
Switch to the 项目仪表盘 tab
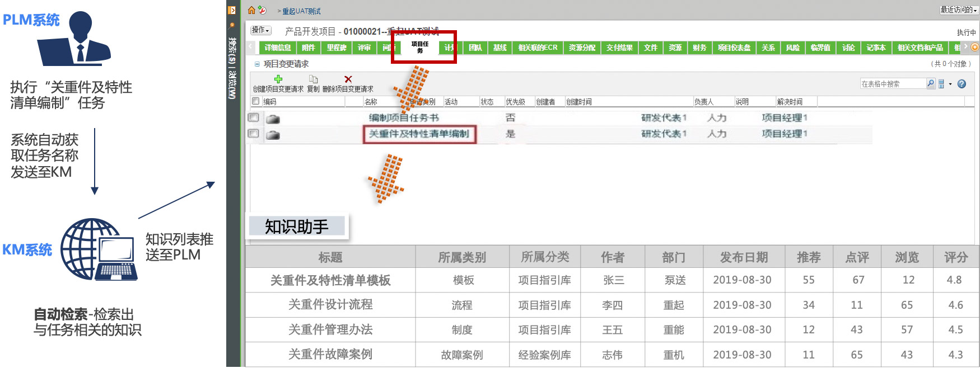click(x=734, y=48)
